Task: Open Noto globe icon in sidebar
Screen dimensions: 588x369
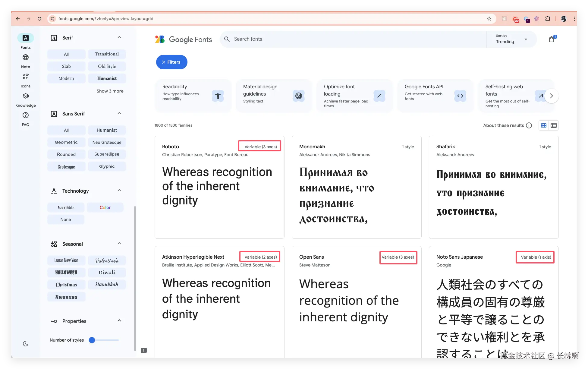Action: pyautogui.click(x=26, y=57)
